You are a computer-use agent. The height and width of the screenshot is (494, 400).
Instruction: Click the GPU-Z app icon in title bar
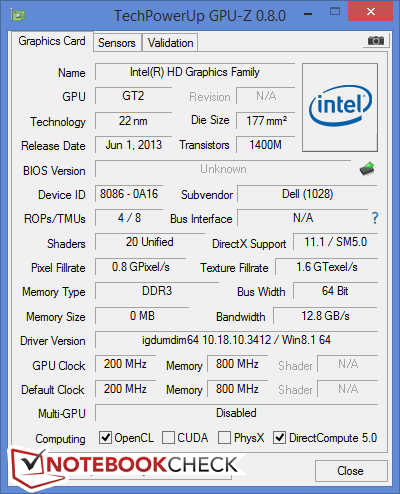tap(18, 15)
